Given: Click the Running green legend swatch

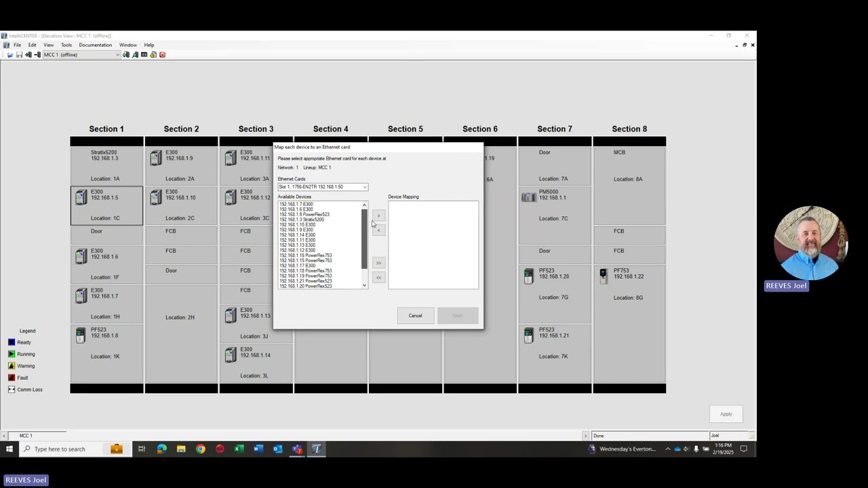Looking at the screenshot, I should click(x=12, y=354).
